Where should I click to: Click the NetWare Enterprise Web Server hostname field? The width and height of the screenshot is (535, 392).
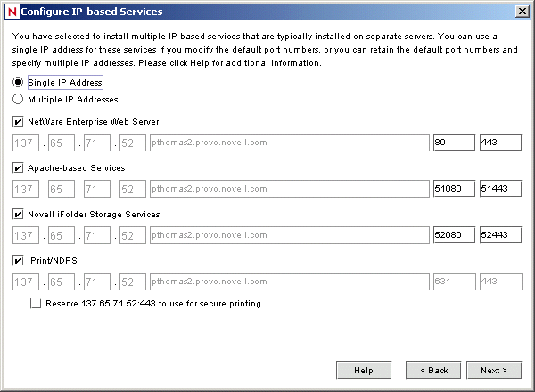pyautogui.click(x=289, y=143)
